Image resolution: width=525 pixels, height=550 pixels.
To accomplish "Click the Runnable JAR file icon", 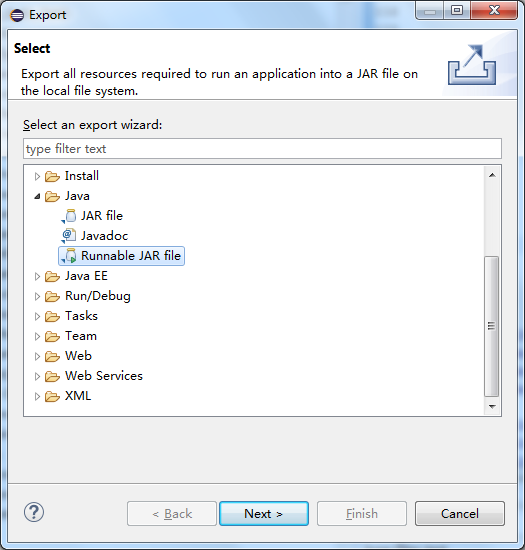I will [69, 256].
